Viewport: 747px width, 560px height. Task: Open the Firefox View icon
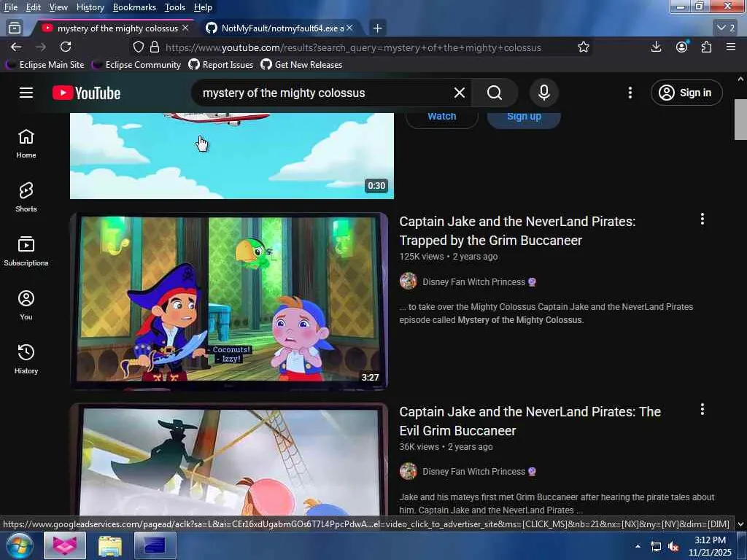tap(15, 28)
